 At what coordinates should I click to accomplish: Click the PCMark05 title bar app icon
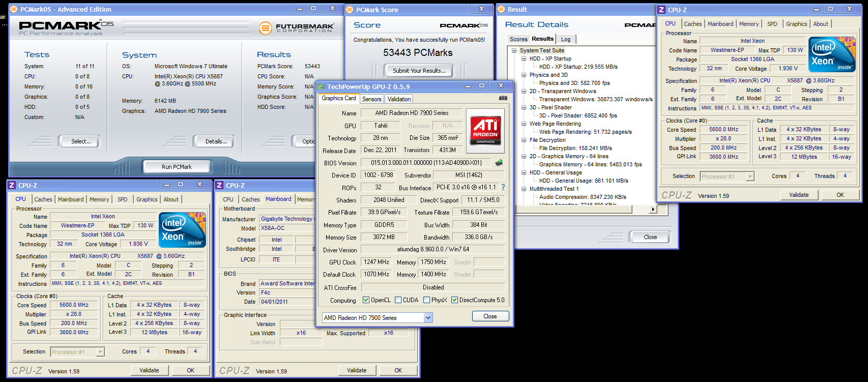point(14,9)
